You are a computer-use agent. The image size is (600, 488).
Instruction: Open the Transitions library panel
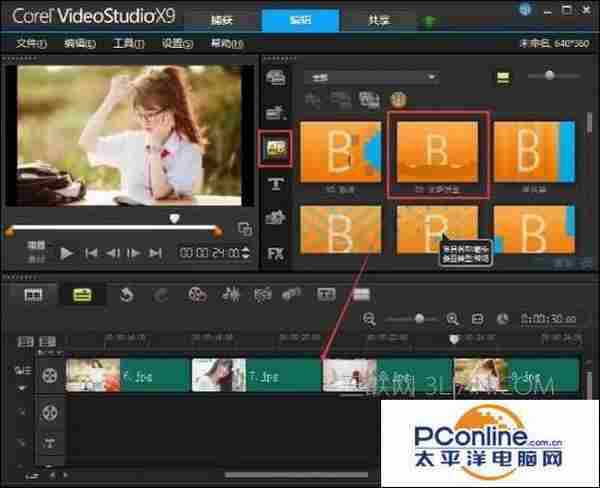point(274,148)
